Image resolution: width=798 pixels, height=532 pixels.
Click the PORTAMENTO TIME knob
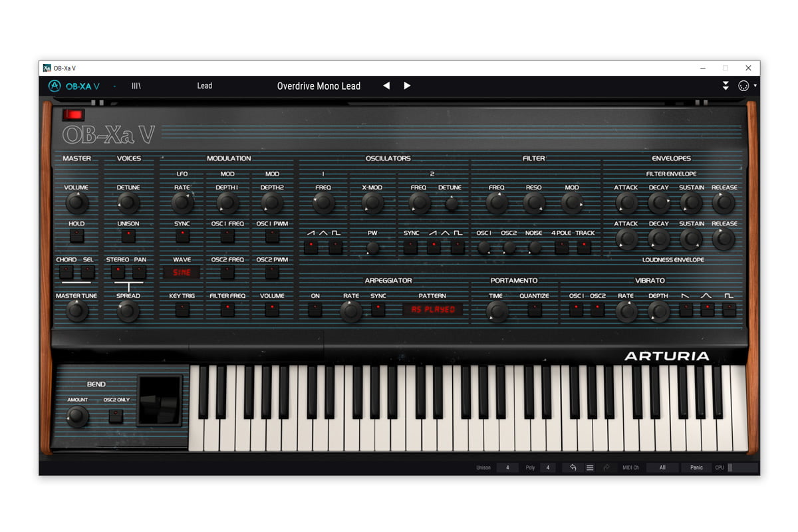point(496,311)
